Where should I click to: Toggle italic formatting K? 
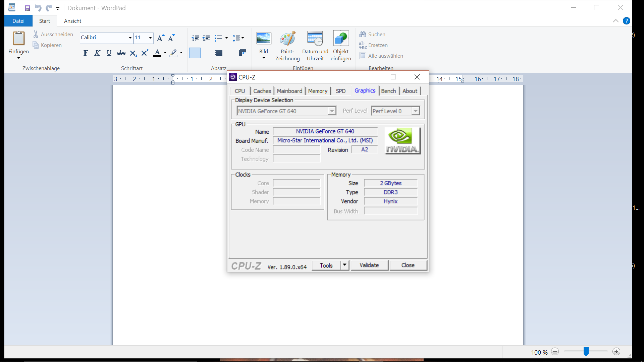point(97,53)
